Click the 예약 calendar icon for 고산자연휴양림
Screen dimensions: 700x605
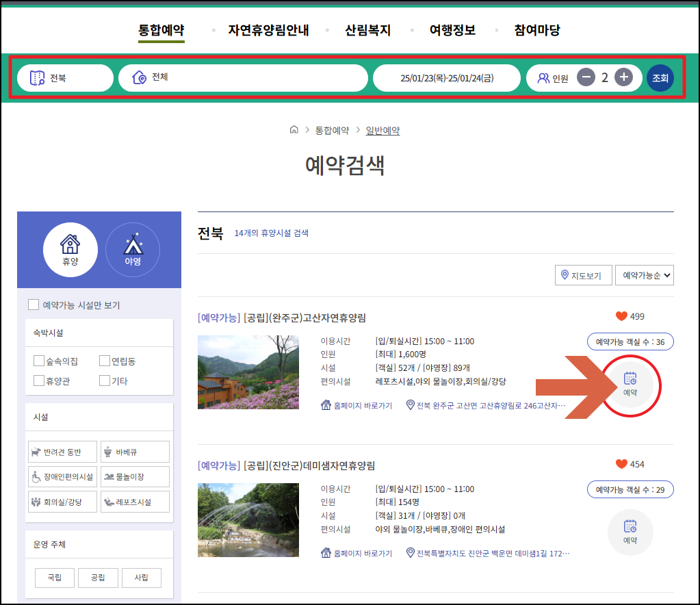click(630, 385)
